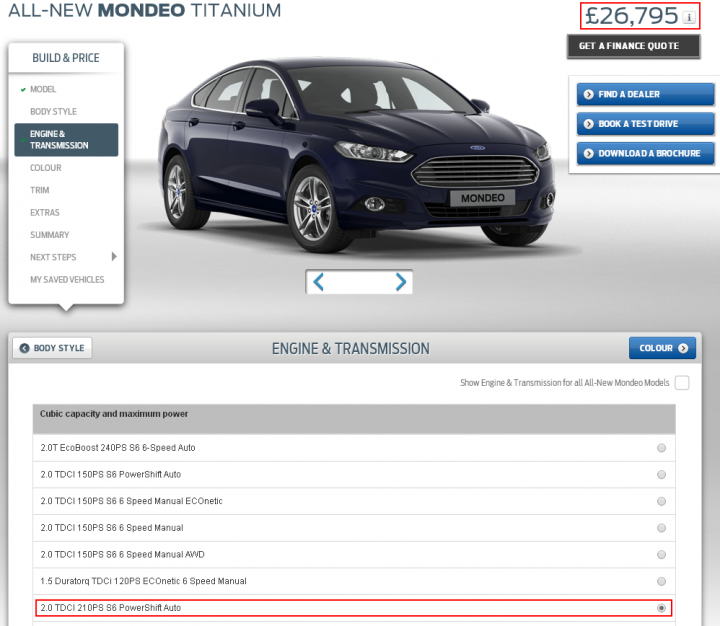Click the Cubic capacity and maximum power header
The width and height of the screenshot is (720, 626).
click(x=354, y=419)
